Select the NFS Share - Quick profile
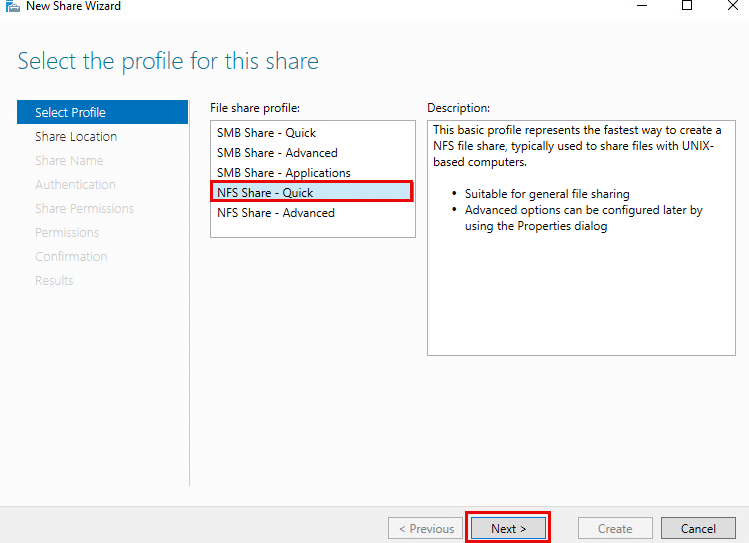 click(266, 193)
